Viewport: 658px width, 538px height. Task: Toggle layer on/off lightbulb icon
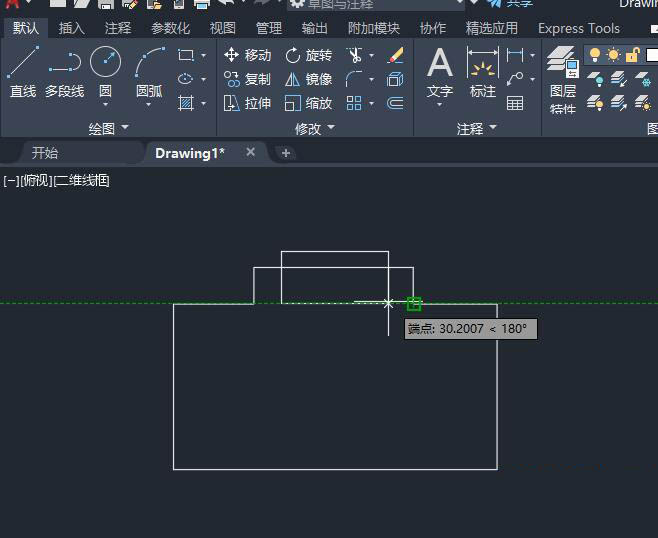point(595,55)
